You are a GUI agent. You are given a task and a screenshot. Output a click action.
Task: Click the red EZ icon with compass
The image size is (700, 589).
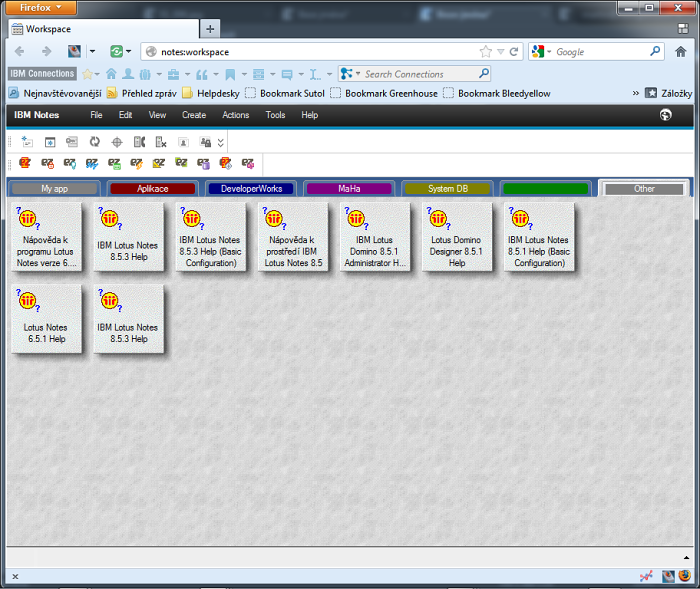tap(226, 163)
